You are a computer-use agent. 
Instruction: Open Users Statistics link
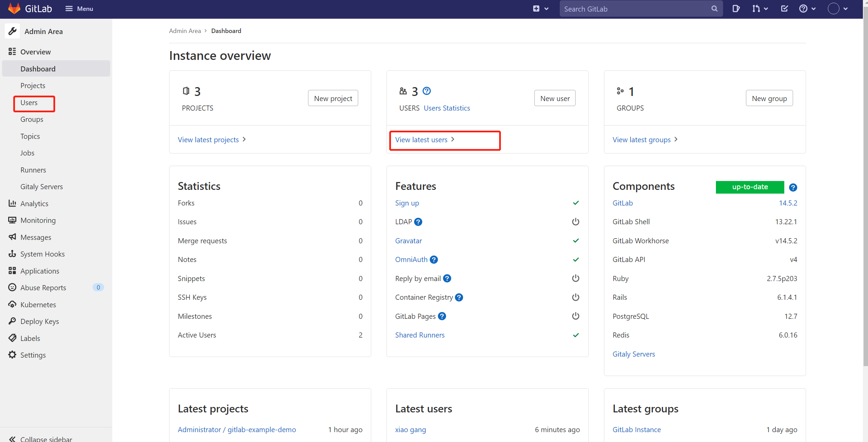click(447, 108)
